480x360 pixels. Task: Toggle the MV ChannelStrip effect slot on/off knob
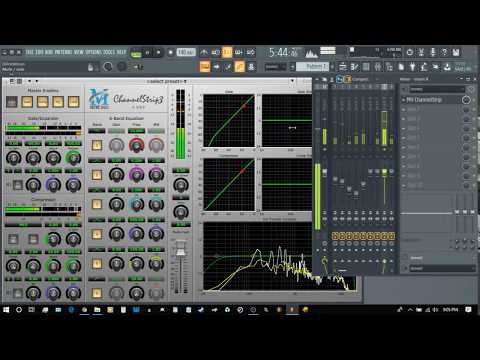(x=466, y=100)
